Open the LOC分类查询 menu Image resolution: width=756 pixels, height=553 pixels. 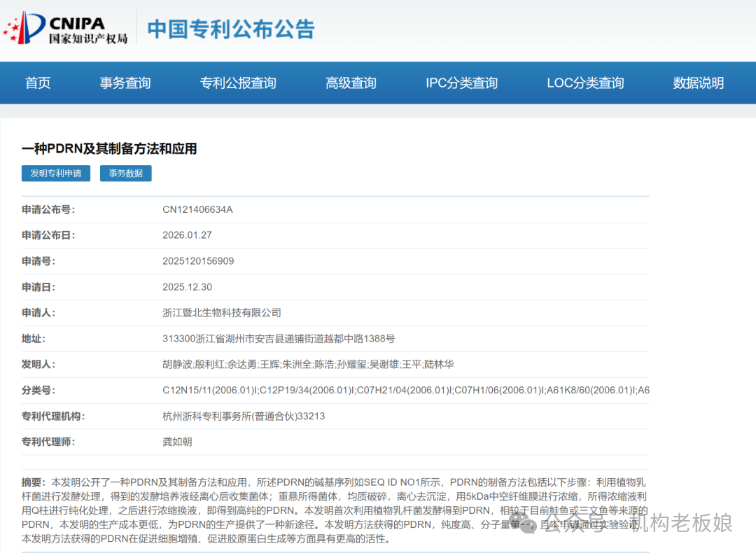[584, 83]
